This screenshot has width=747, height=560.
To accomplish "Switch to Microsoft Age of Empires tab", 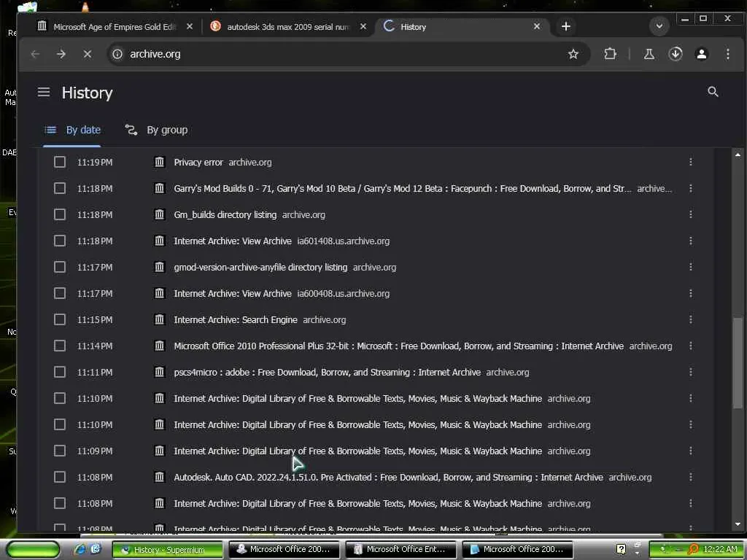I will click(115, 27).
